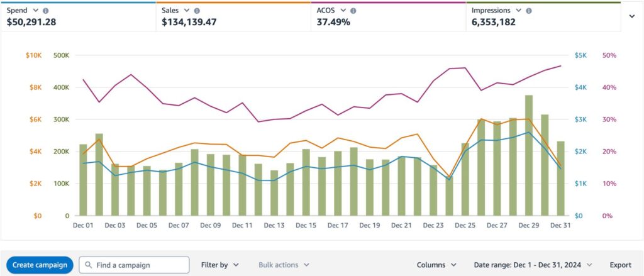
Task: Click the info icon next to Impressions
Action: (528, 11)
